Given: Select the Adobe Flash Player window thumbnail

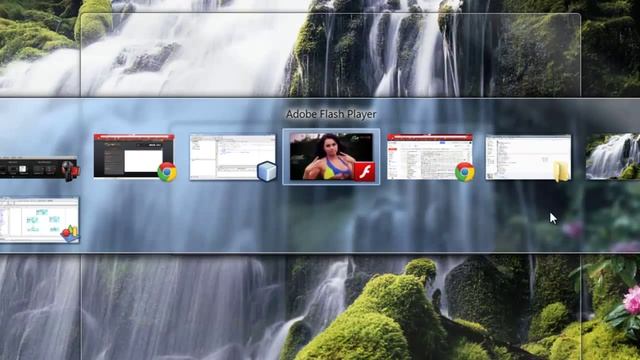Looking at the screenshot, I should point(331,157).
